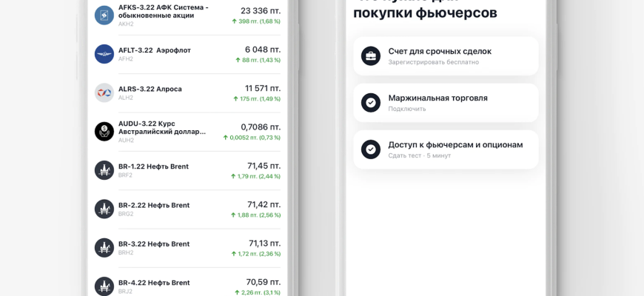Tap the 0,7086 пт. AUDU price

(x=261, y=127)
